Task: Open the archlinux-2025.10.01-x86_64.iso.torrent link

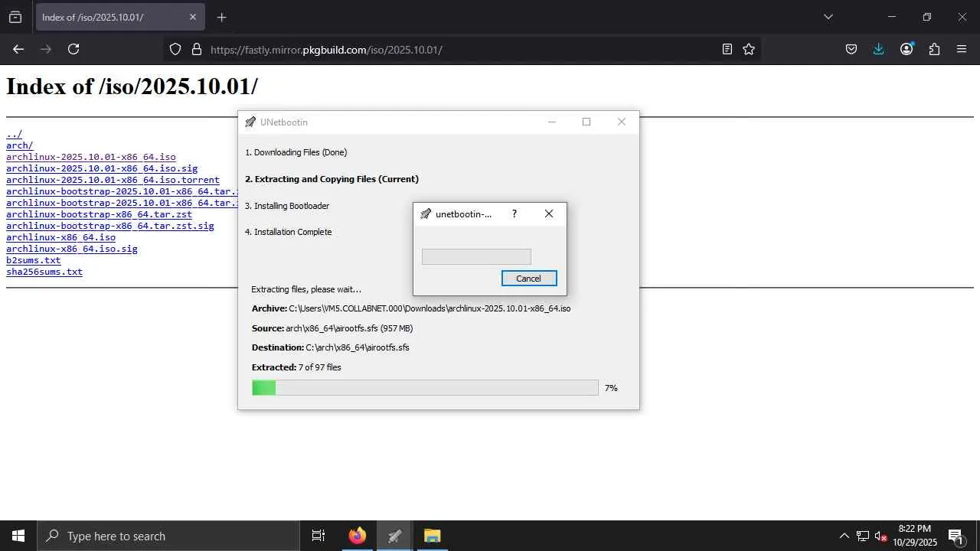Action: click(113, 180)
